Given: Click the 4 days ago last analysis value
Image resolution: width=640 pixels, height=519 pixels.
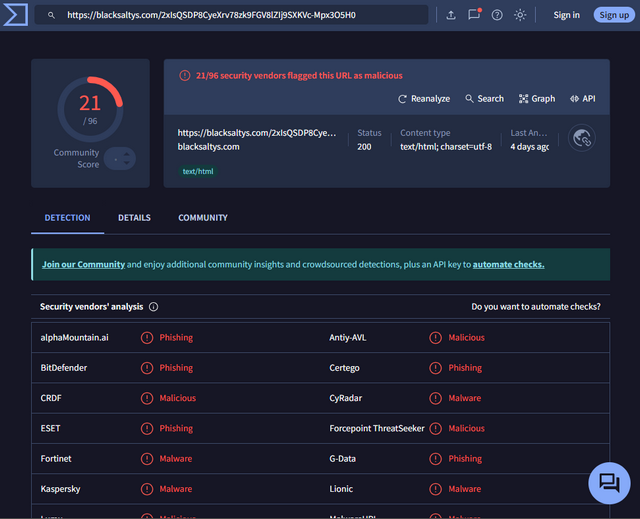Looking at the screenshot, I should pyautogui.click(x=529, y=147).
